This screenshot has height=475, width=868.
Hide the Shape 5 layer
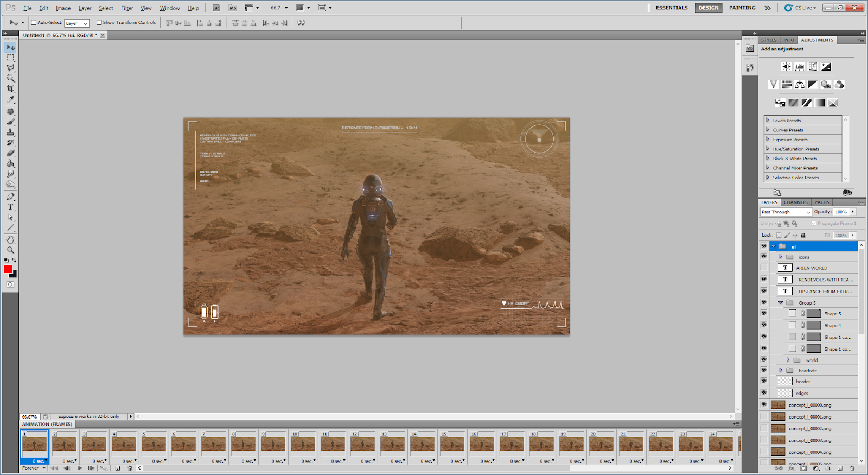pos(764,313)
